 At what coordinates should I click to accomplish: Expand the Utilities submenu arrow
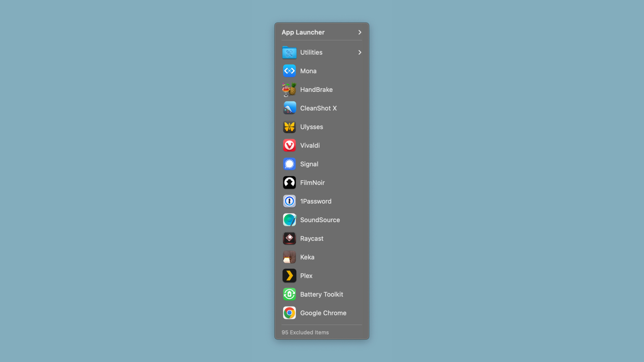tap(360, 52)
